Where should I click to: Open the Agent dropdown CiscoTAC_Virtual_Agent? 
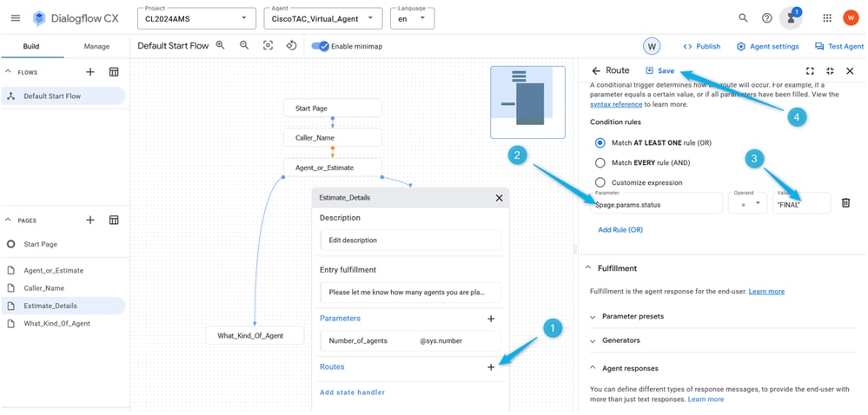click(323, 18)
